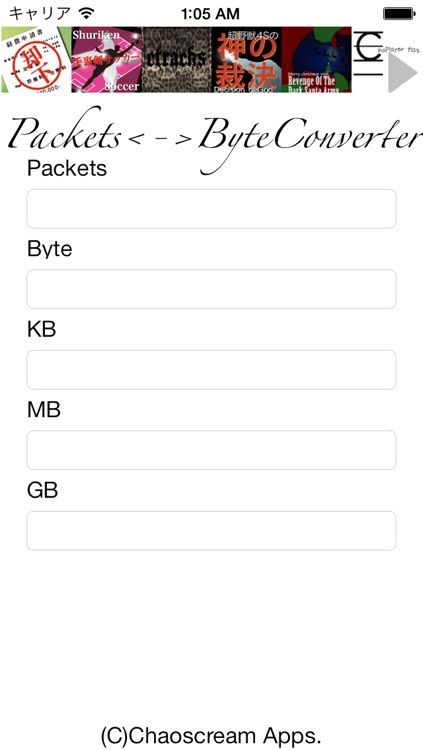The width and height of the screenshot is (423, 750).
Task: Open the leopard-print ctrachs app icon
Action: pos(177,60)
